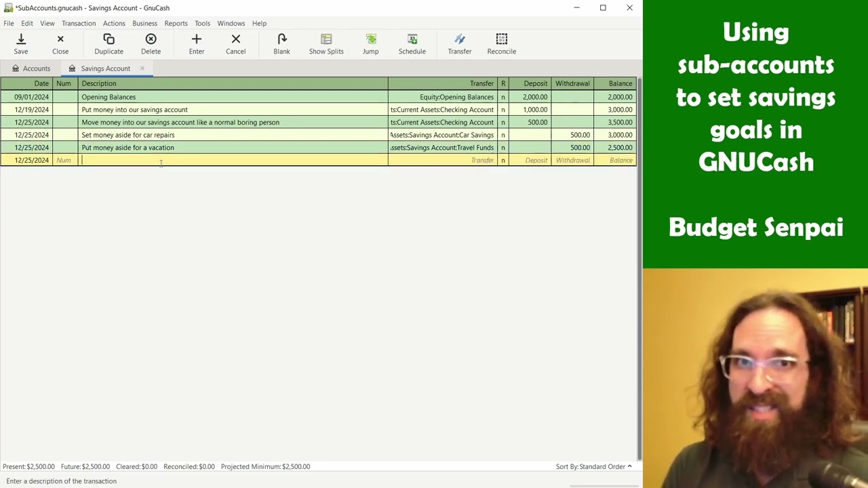Open the Tools menu
The image size is (868, 488).
(x=202, y=23)
